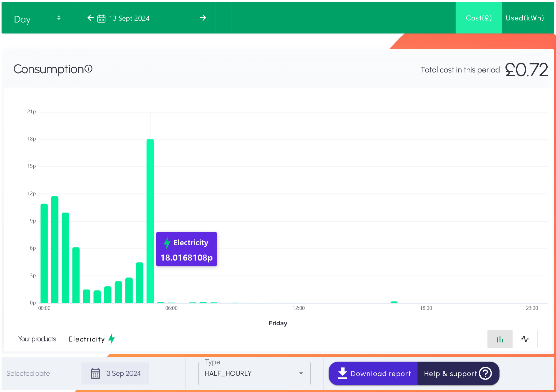Click the 13 Sept 2024 date text

[129, 18]
